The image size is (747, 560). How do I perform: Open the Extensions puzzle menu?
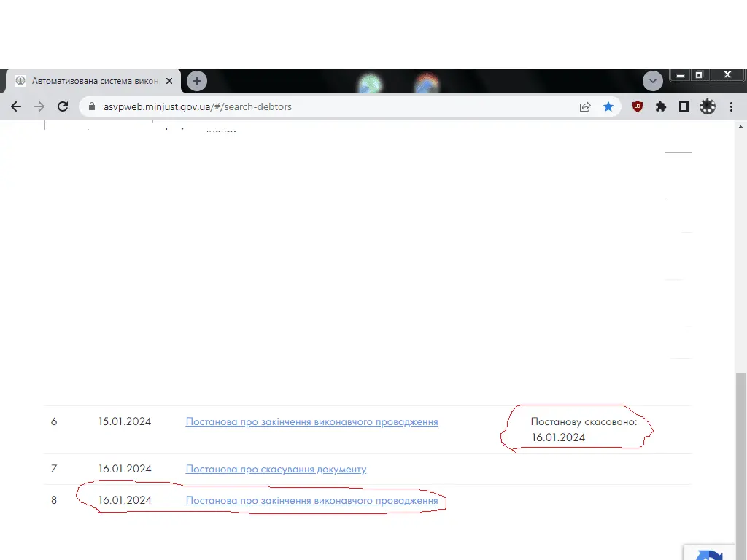click(661, 106)
